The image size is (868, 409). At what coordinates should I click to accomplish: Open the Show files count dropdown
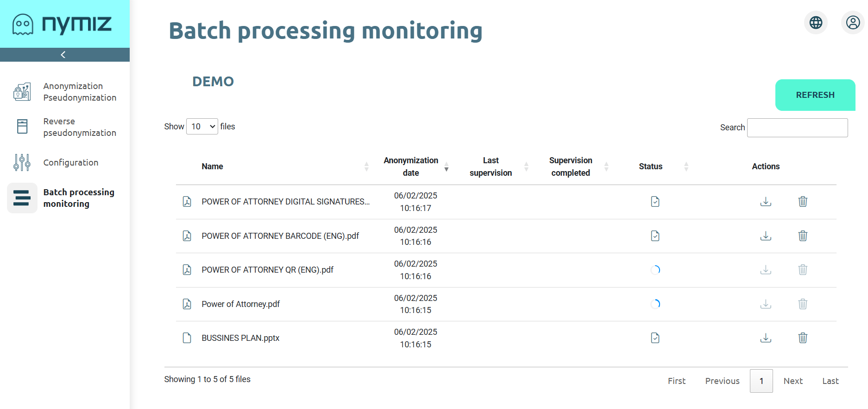[202, 127]
